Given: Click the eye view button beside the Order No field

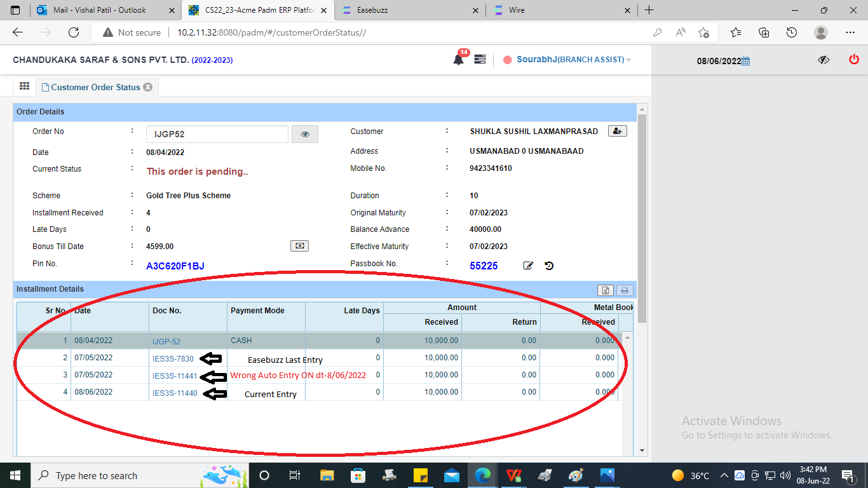Looking at the screenshot, I should tap(305, 134).
